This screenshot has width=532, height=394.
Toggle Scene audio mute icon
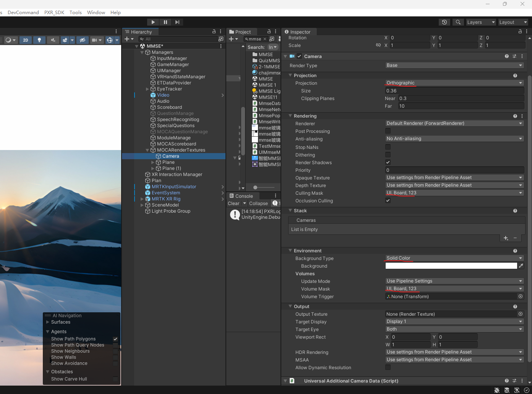tap(53, 40)
